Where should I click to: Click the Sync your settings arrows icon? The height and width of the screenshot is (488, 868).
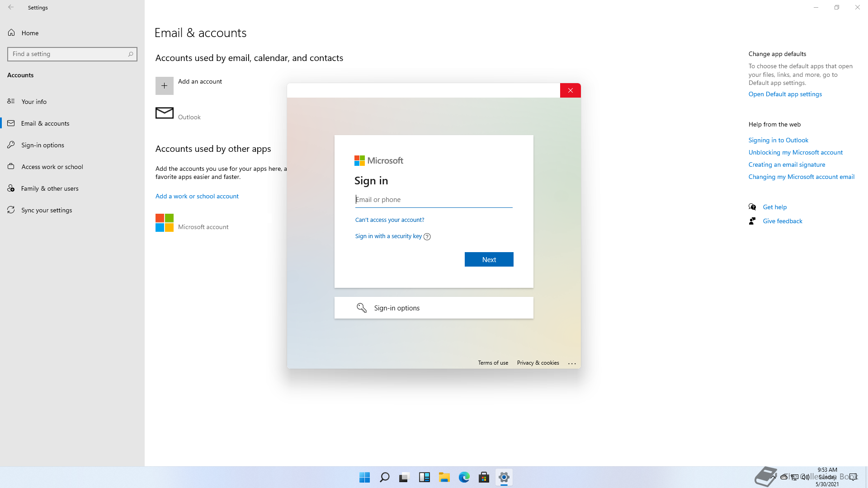pyautogui.click(x=11, y=210)
